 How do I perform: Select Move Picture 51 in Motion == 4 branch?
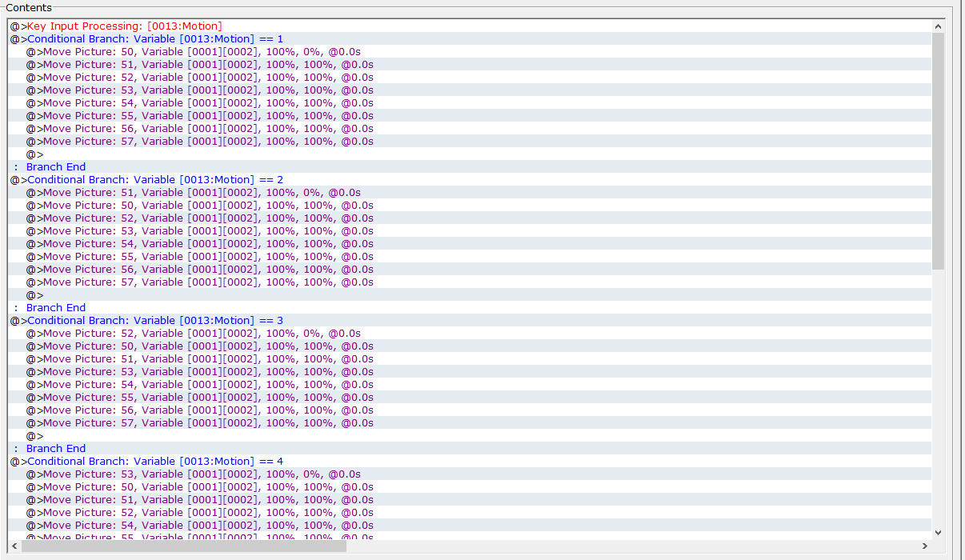[x=470, y=500]
